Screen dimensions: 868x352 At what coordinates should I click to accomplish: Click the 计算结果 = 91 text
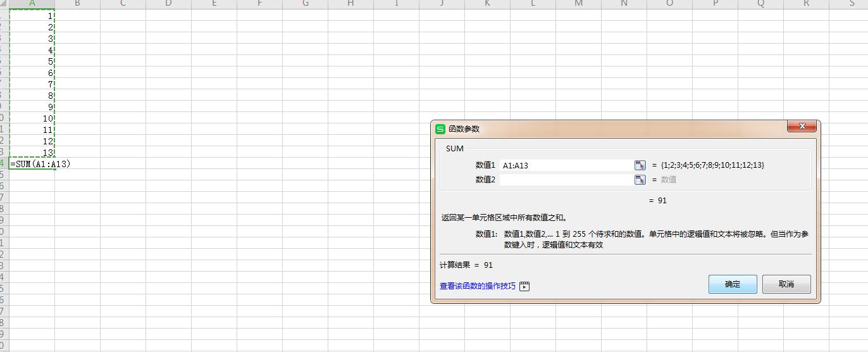coord(466,265)
